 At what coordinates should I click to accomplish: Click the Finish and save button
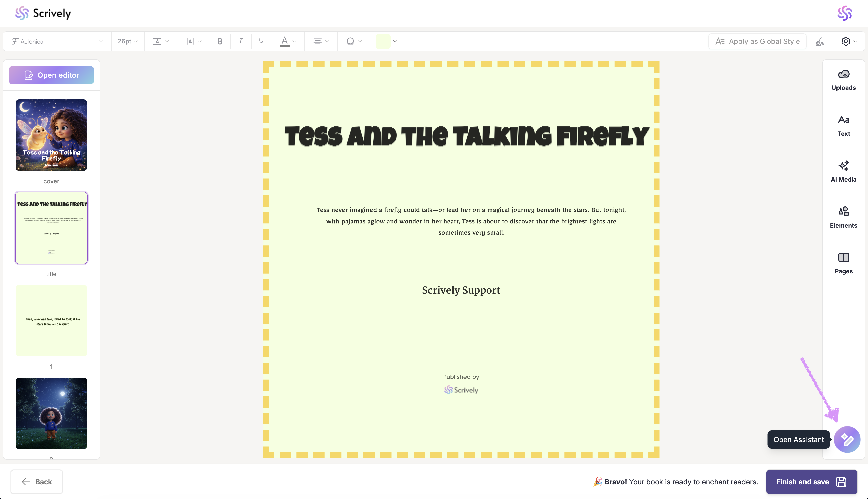811,482
